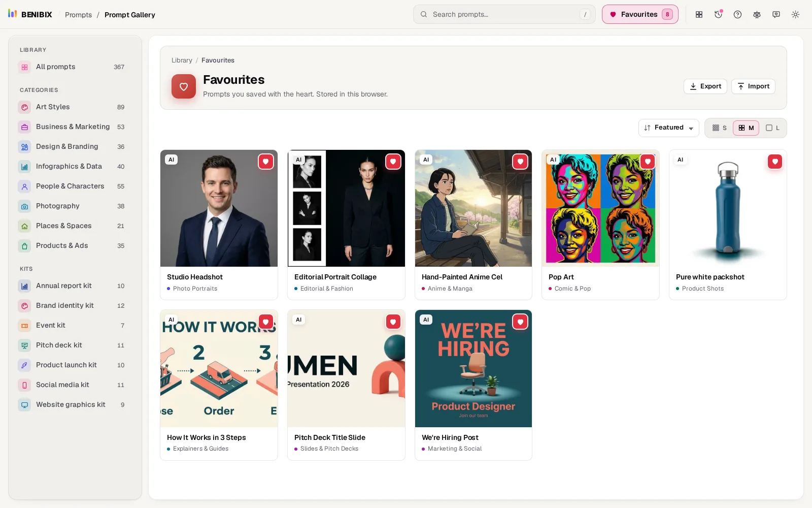
Task: Open the history icon with pink dot
Action: point(718,14)
